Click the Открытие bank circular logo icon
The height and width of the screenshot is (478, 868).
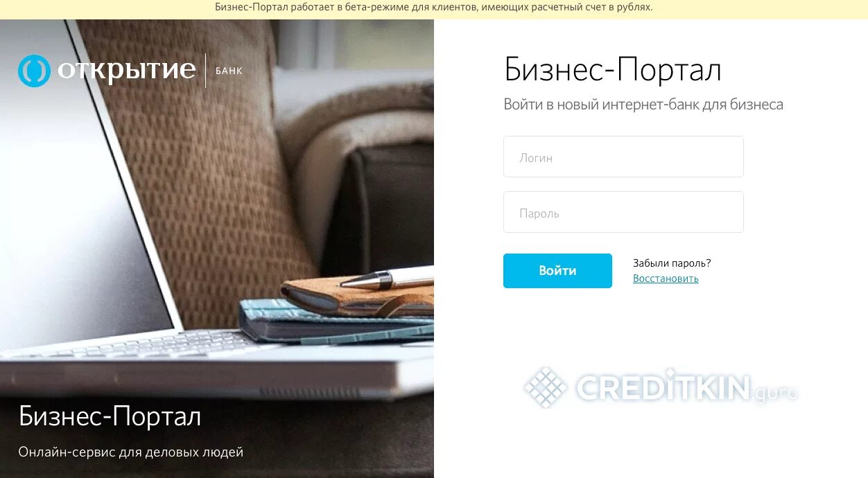[34, 71]
